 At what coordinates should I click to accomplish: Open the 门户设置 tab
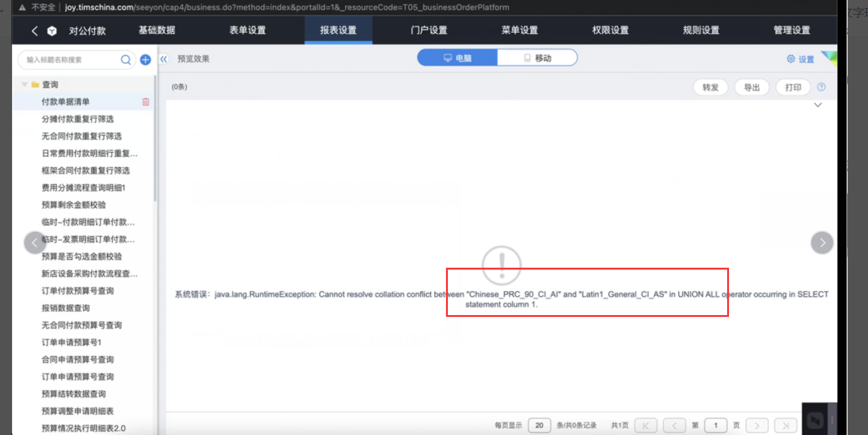[x=429, y=30]
